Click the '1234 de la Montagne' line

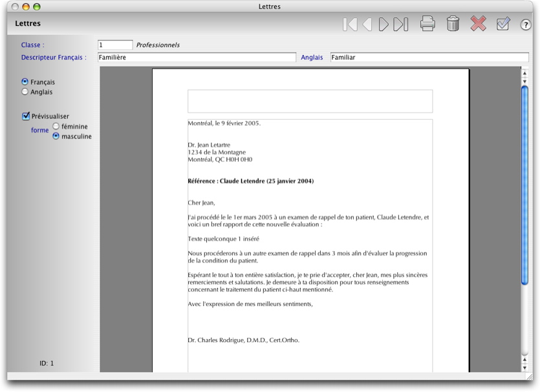217,152
